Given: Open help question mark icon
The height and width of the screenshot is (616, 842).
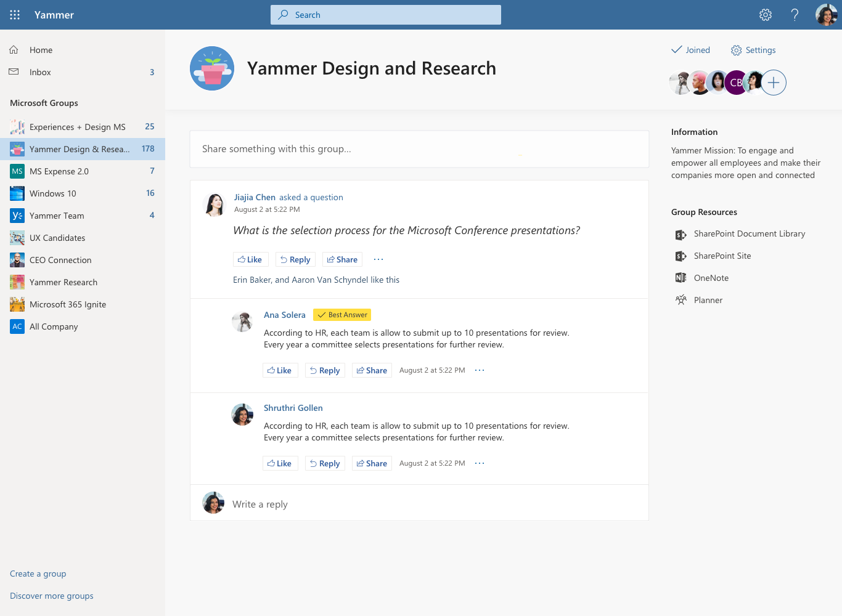Looking at the screenshot, I should (x=795, y=15).
